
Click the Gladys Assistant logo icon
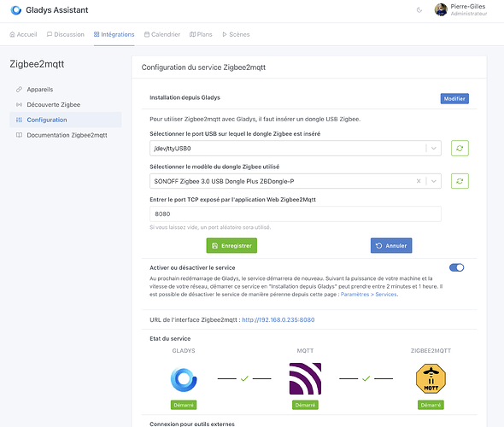click(x=15, y=10)
